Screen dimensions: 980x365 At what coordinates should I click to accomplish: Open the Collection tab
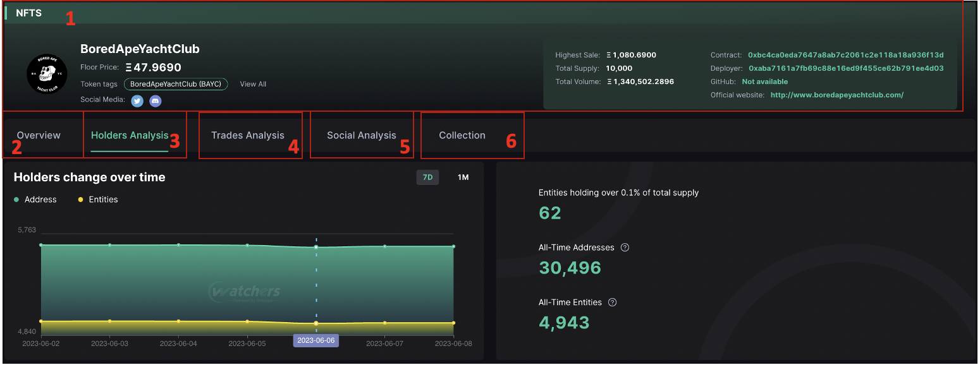pyautogui.click(x=462, y=135)
